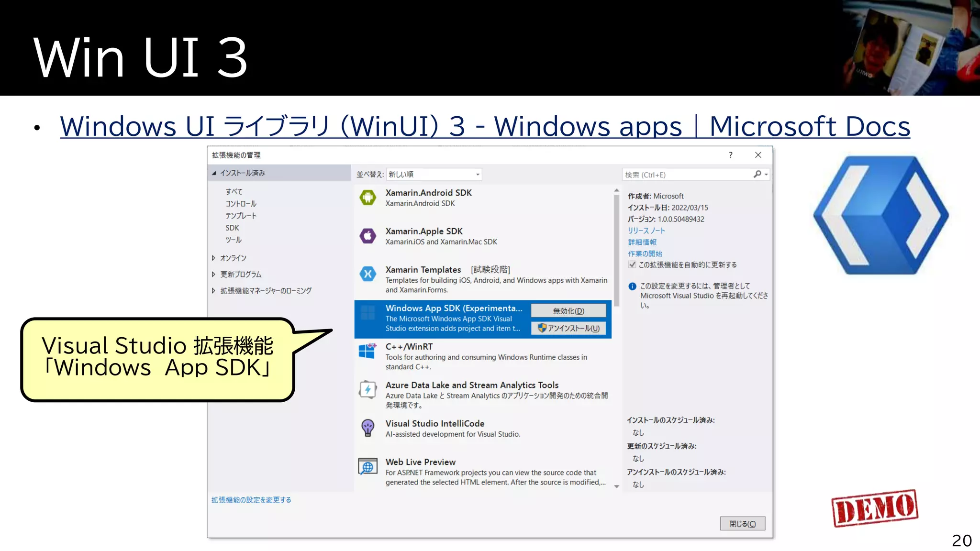Screen dimensions: 980x551
Task: Click the Azure Data Lake tools icon
Action: [367, 389]
